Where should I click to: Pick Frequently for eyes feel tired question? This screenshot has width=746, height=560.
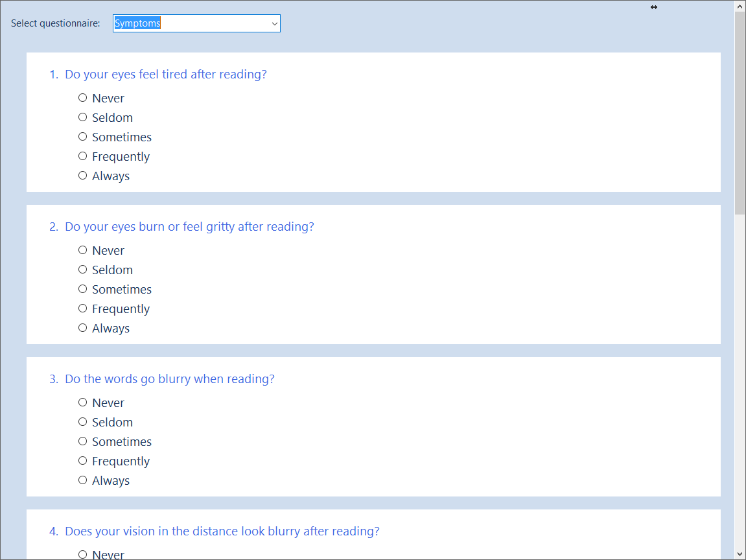(82, 156)
